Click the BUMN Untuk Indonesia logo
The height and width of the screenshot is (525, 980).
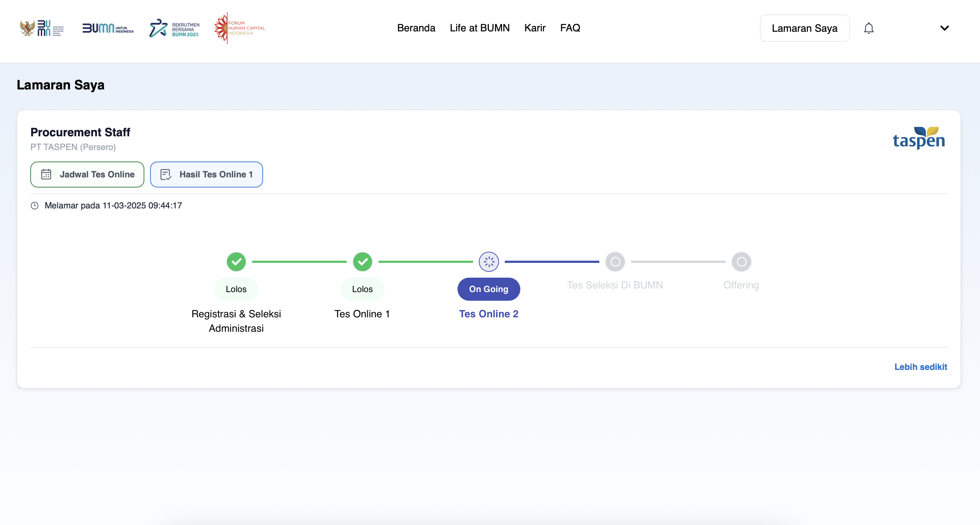coord(108,28)
